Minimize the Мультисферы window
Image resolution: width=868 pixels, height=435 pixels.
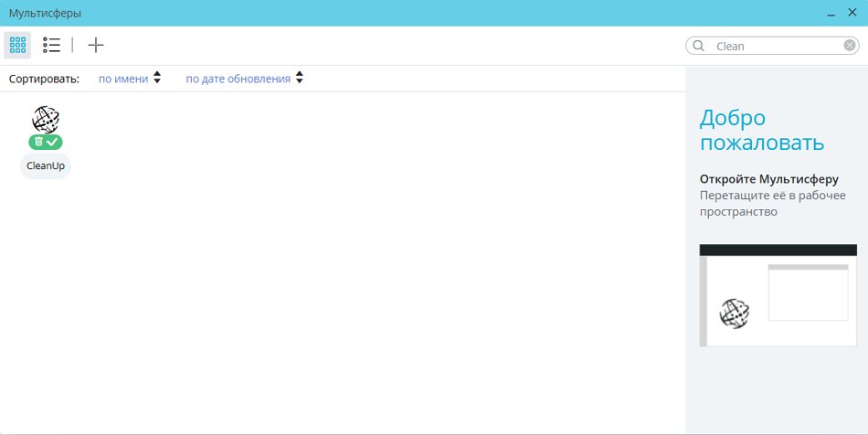(x=831, y=14)
